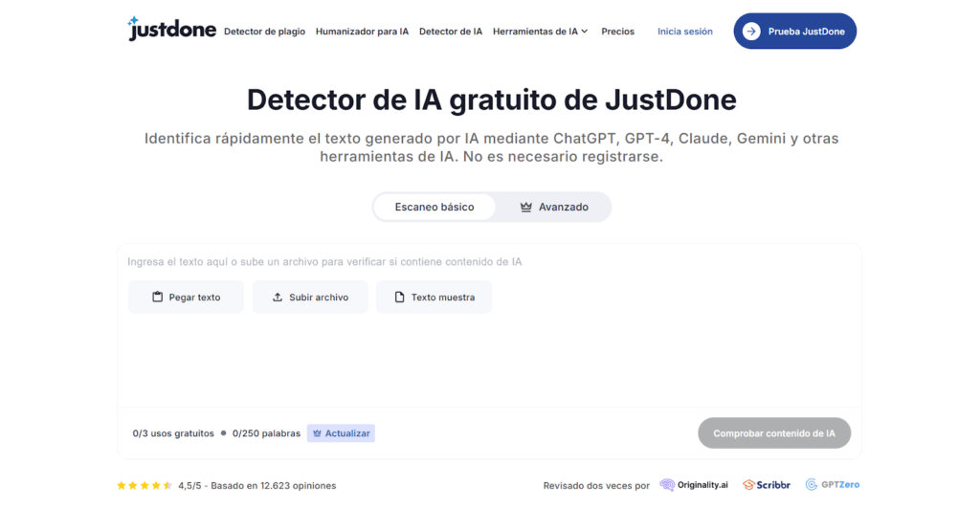Click the arrow icon in Prueba JustDone

coord(751,32)
